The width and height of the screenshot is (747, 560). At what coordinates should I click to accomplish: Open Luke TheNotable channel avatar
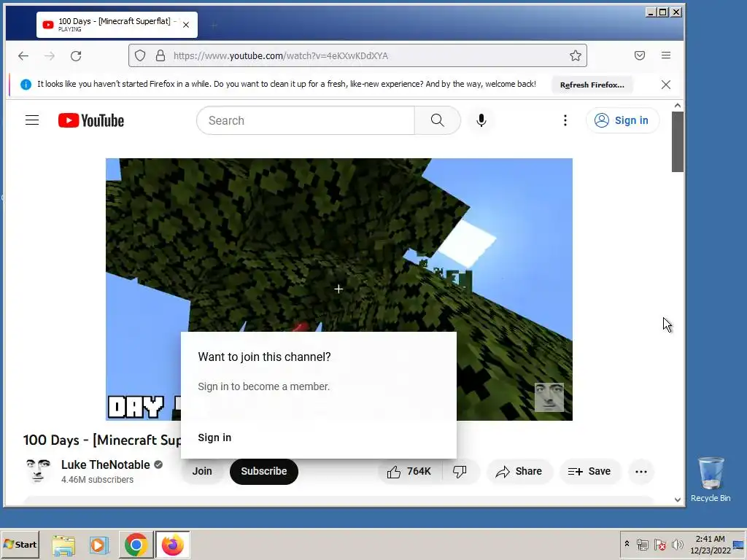[38, 471]
